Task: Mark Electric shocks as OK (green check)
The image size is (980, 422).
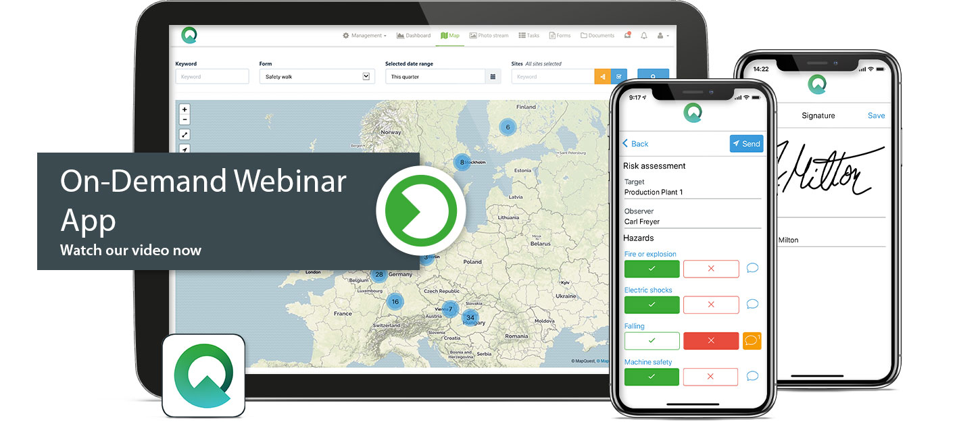Action: pos(652,305)
